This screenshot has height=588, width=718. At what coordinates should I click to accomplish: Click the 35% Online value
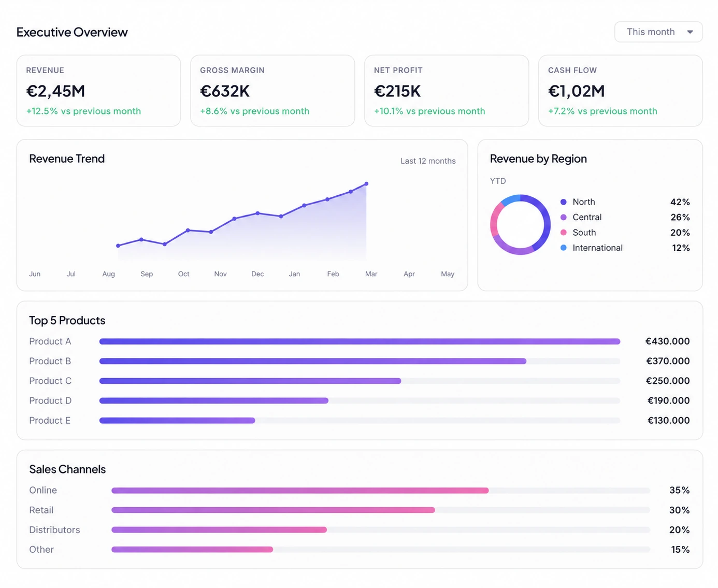click(x=680, y=490)
